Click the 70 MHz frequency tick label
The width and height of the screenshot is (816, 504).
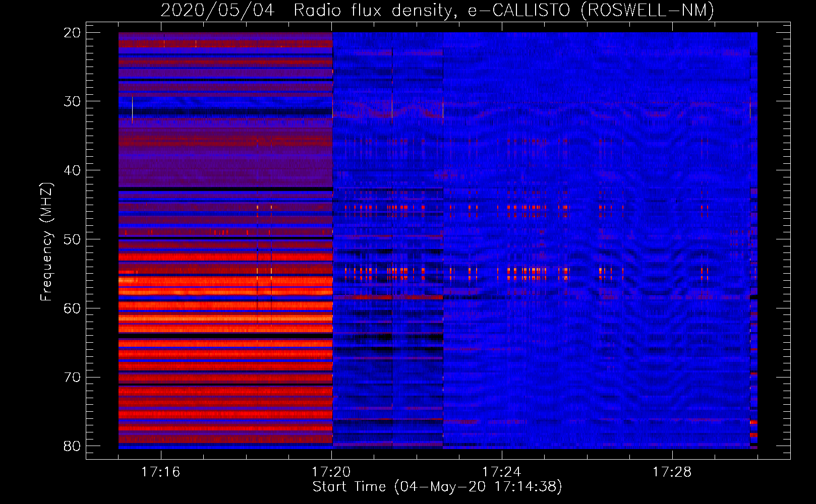pyautogui.click(x=72, y=377)
